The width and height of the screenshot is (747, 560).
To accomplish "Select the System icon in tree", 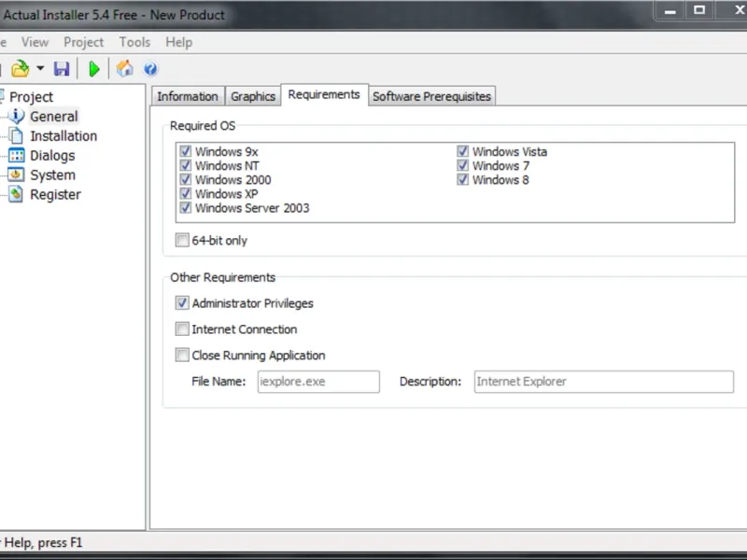I will [x=16, y=175].
